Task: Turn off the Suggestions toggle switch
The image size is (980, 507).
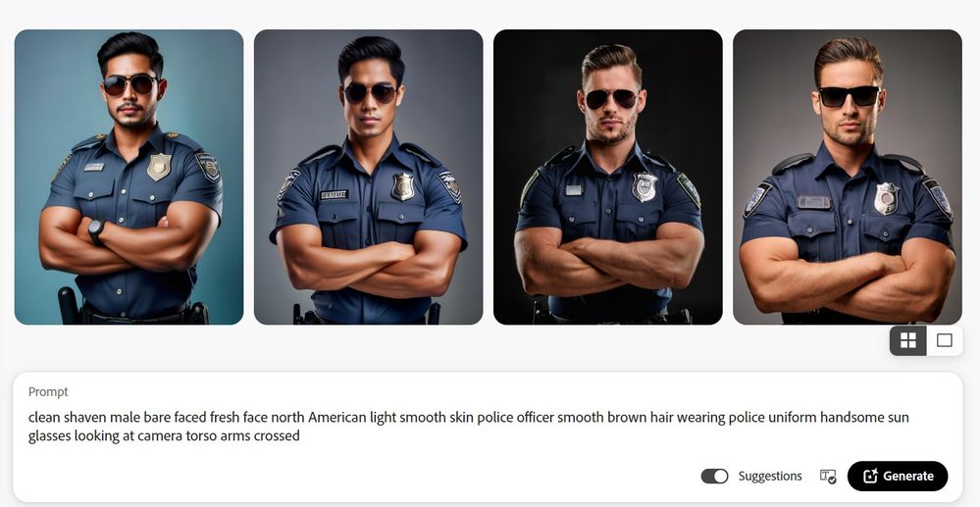Action: click(x=714, y=477)
